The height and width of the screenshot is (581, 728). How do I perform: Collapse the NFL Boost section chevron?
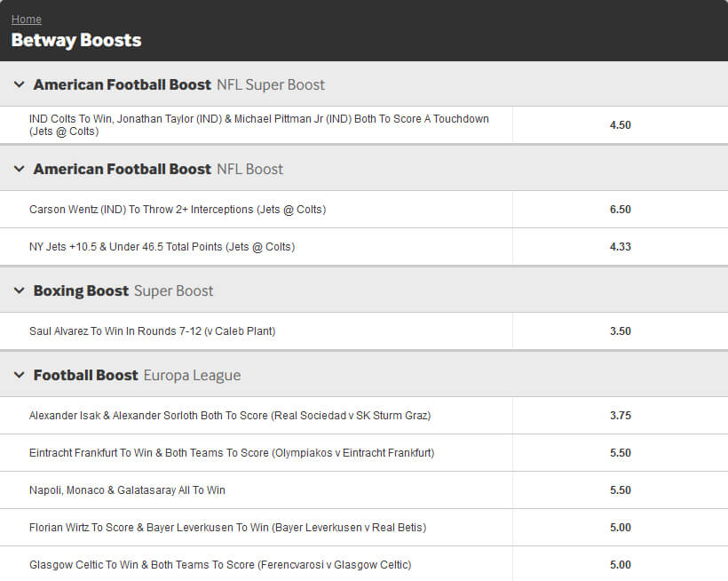pyautogui.click(x=19, y=169)
